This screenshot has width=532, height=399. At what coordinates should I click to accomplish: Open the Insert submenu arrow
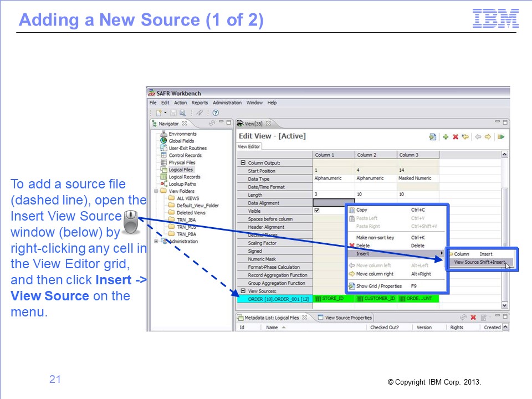pos(442,253)
